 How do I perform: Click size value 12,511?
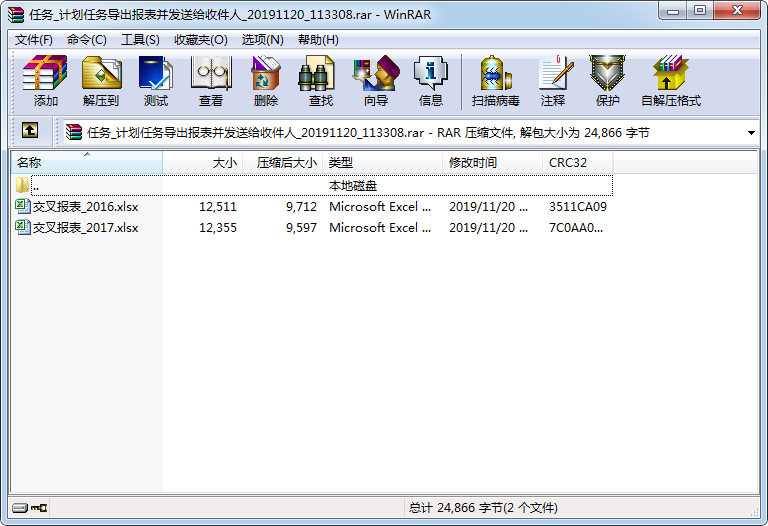click(x=218, y=207)
